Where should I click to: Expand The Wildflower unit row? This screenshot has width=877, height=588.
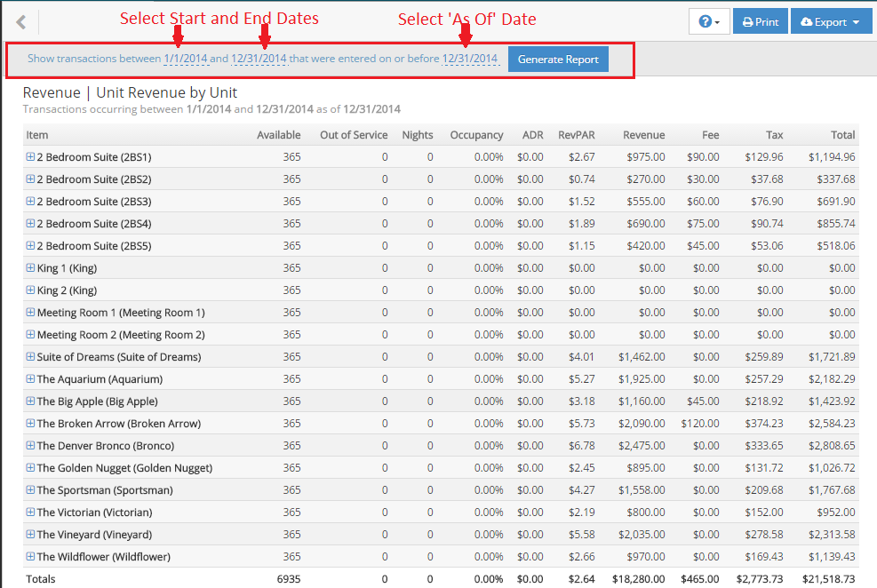(30, 557)
